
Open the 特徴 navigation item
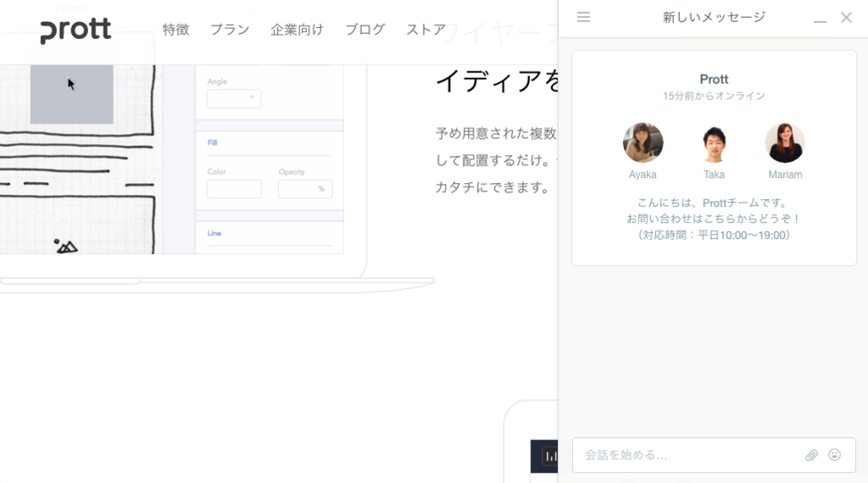click(x=175, y=30)
